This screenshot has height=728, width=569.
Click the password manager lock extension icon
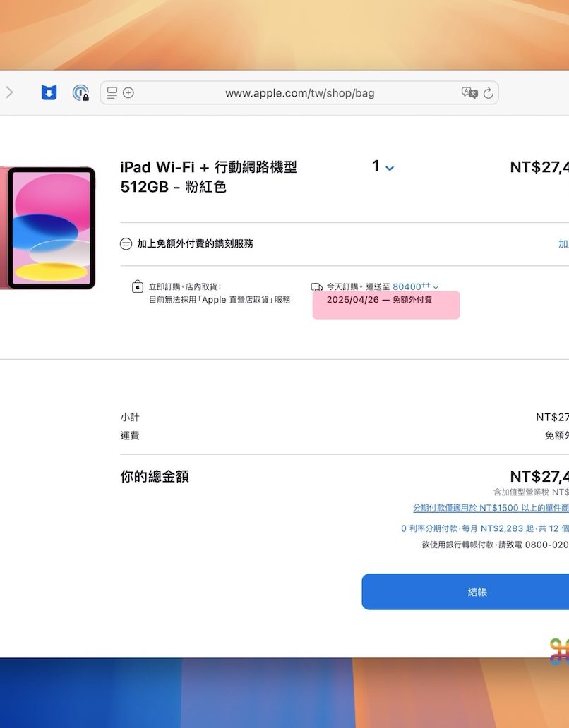tap(81, 93)
